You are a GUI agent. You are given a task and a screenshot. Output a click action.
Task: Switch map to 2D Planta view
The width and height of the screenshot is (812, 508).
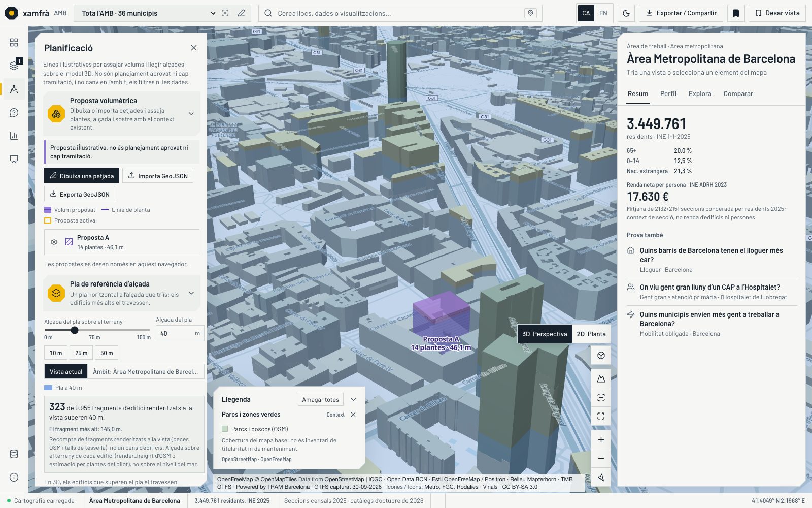point(591,334)
